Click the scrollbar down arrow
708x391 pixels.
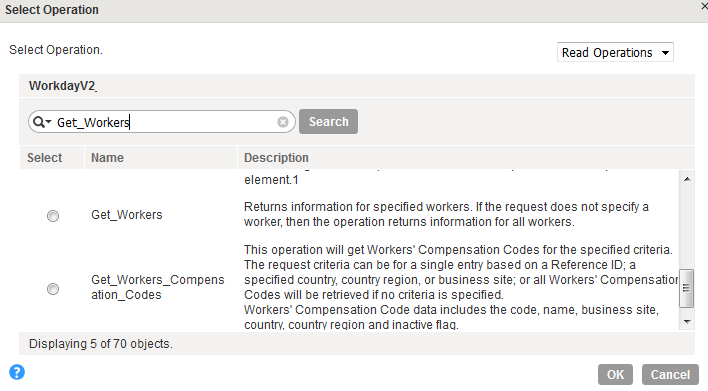click(x=687, y=321)
